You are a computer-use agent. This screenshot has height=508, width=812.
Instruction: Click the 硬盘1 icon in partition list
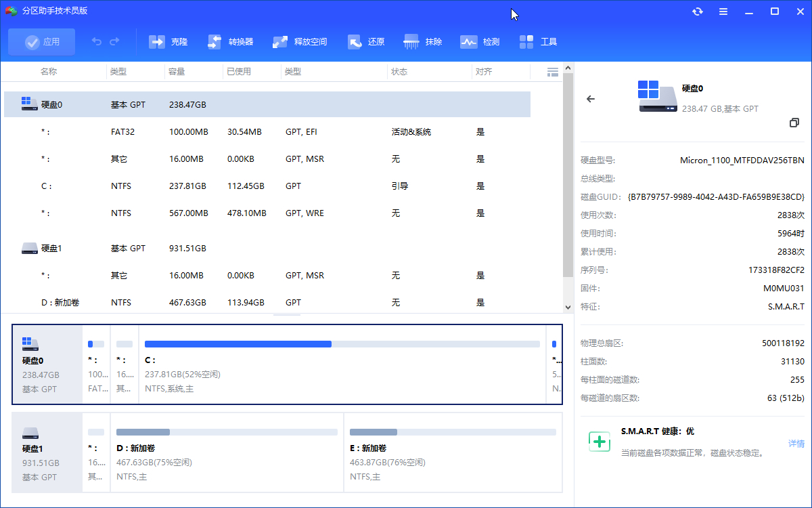(29, 249)
